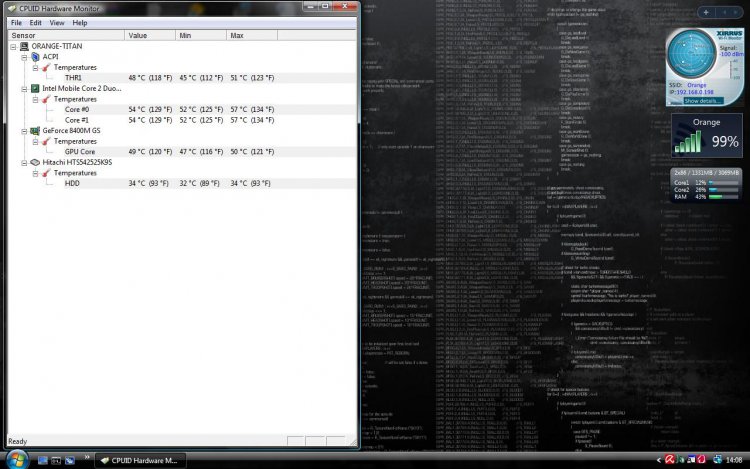Click the CPUID Hardware Monitor taskbar button
Viewport: 750px width, 469px height.
(x=140, y=460)
